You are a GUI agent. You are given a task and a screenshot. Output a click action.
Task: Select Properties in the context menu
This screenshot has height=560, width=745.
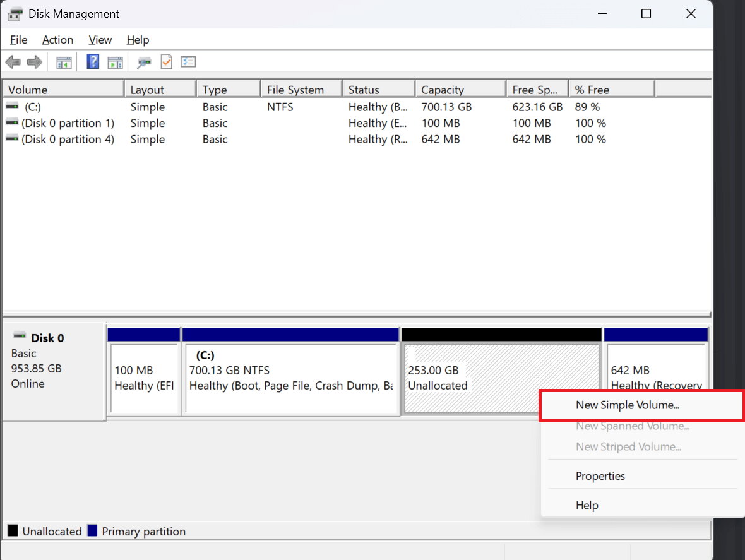642,476
